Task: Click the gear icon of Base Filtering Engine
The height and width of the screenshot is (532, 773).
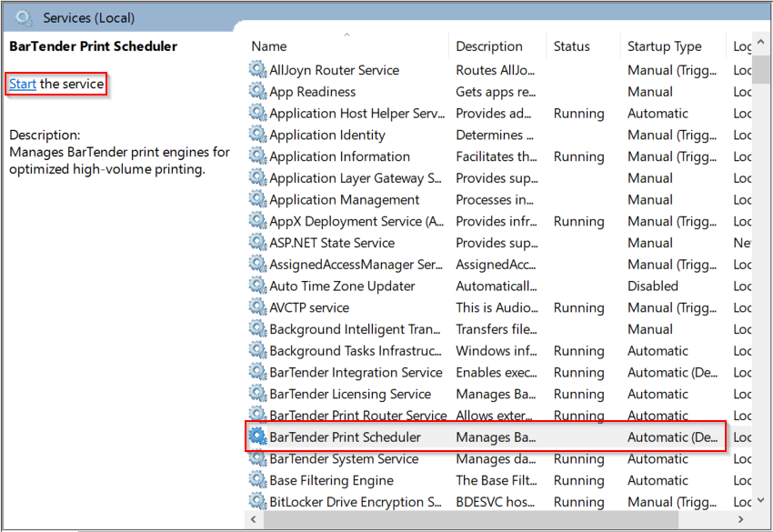Action: [x=258, y=480]
